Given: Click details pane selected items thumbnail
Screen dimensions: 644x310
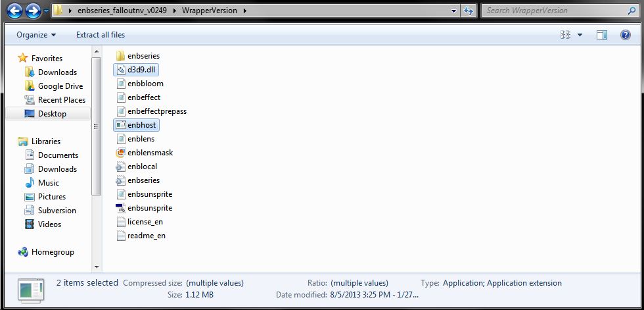Looking at the screenshot, I should (x=31, y=290).
